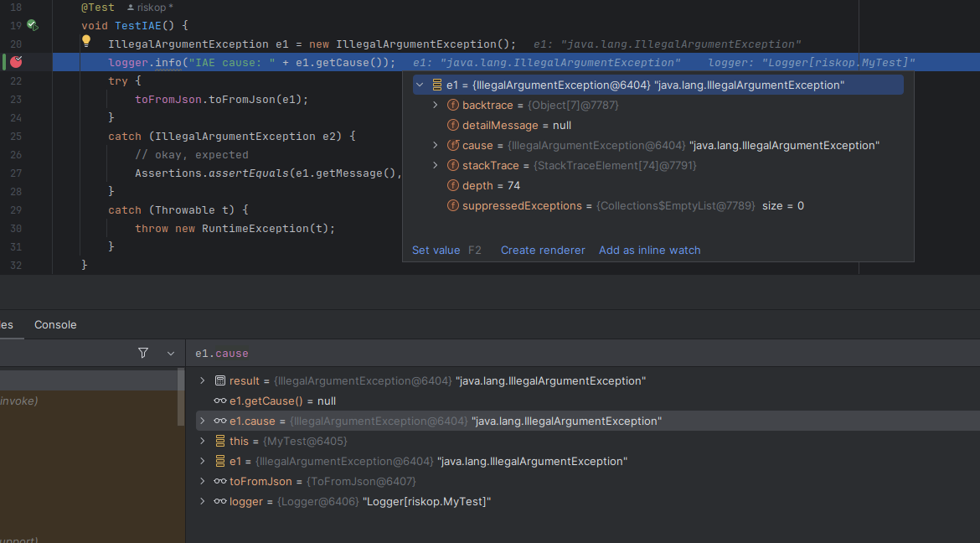Click the field icon next to backtrace
Viewport: 980px width, 543px height.
453,105
